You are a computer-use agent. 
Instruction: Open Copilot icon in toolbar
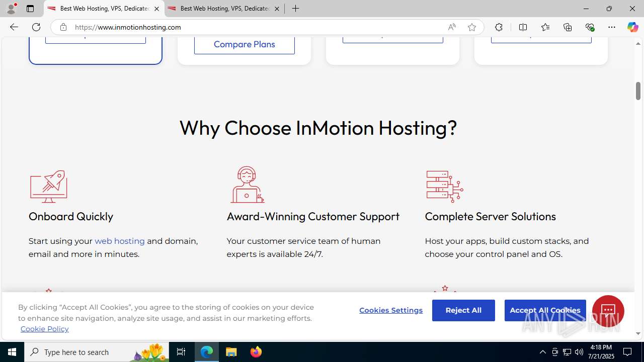[x=632, y=27]
